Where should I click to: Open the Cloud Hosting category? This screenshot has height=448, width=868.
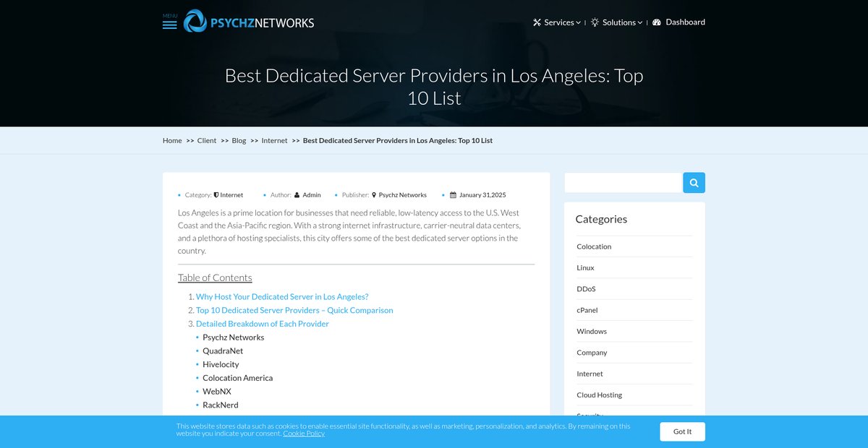click(599, 395)
